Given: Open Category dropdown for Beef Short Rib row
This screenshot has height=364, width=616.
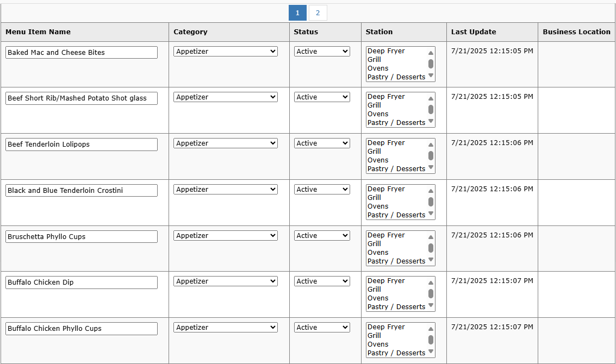Looking at the screenshot, I should click(x=226, y=97).
